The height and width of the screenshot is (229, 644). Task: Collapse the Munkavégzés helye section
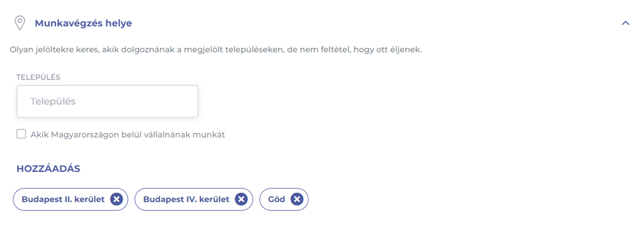tap(625, 23)
